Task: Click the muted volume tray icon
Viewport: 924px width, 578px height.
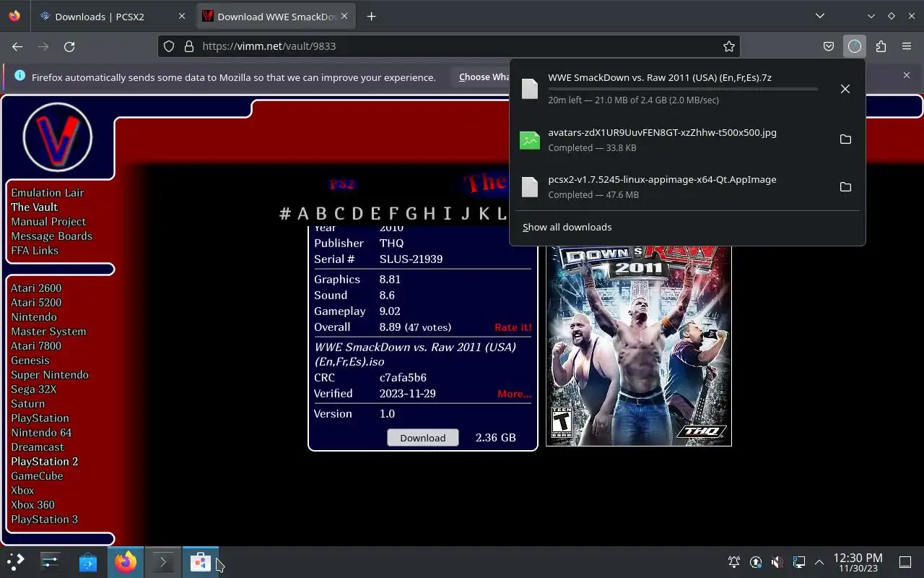Action: 777,562
